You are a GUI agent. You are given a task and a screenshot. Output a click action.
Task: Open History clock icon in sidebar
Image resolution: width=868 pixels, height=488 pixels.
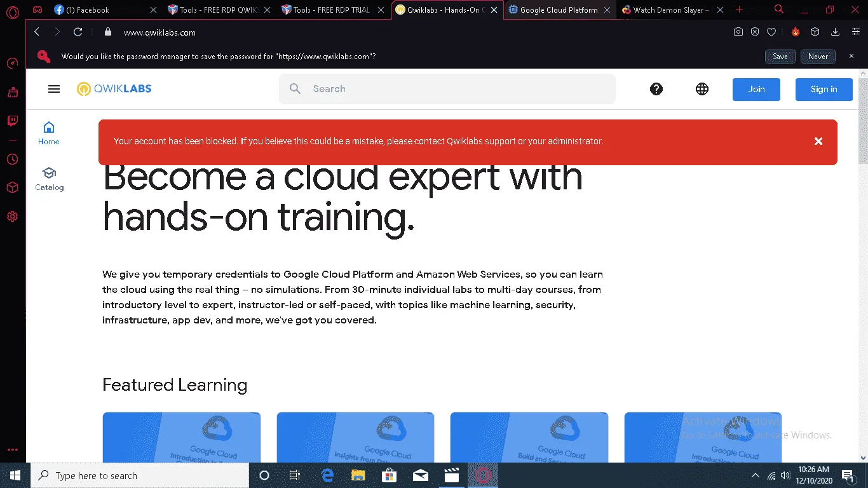[12, 159]
